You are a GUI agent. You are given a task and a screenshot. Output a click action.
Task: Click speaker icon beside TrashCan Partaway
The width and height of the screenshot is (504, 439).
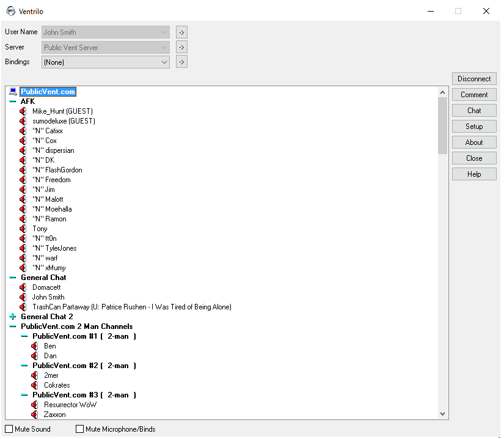[23, 307]
